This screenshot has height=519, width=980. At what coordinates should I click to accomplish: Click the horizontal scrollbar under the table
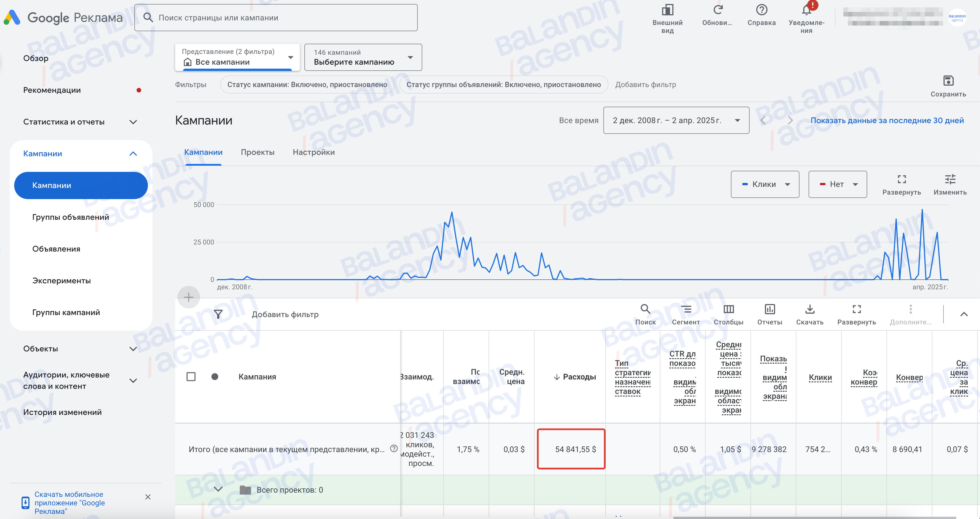pos(814,518)
